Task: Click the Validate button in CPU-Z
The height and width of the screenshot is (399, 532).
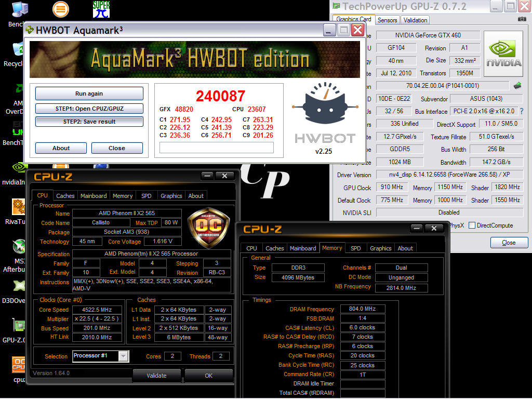Action: [x=157, y=376]
